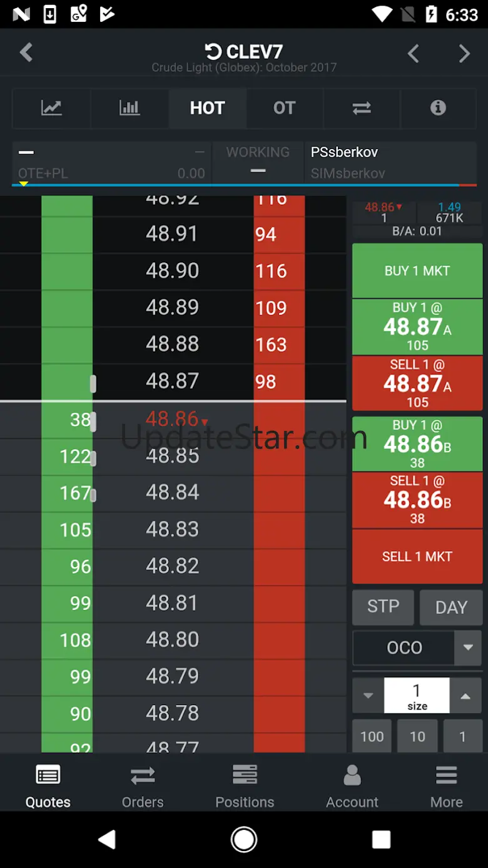Switch to the OT tab
This screenshot has width=488, height=868.
[x=284, y=108]
